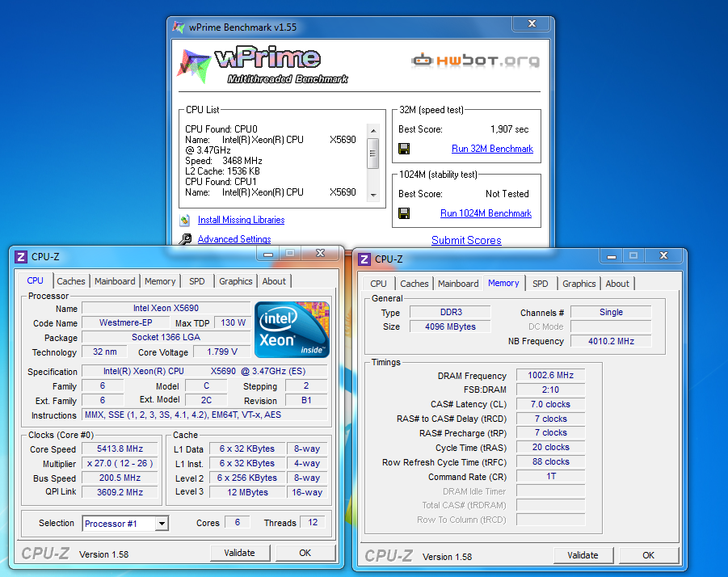Click the Name field Intel Xeon X5690
728x577 pixels.
166,308
